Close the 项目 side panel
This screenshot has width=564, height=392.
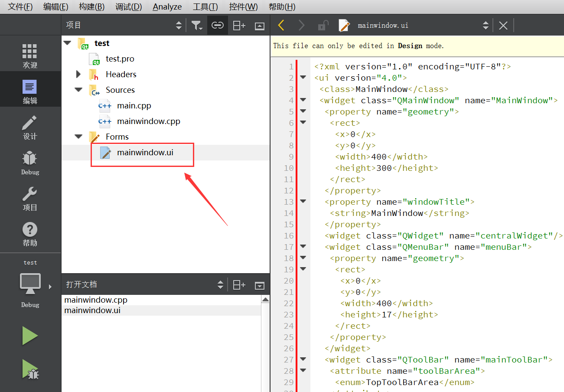[x=260, y=26]
